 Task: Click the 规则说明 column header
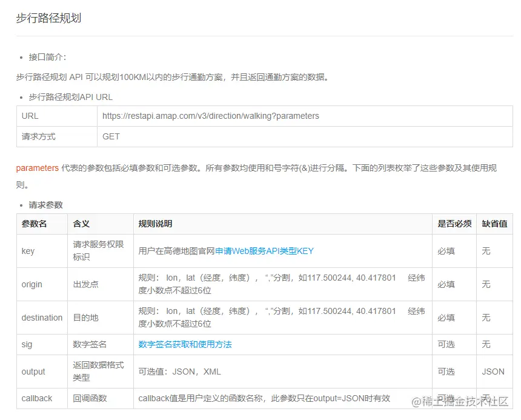pyautogui.click(x=283, y=224)
